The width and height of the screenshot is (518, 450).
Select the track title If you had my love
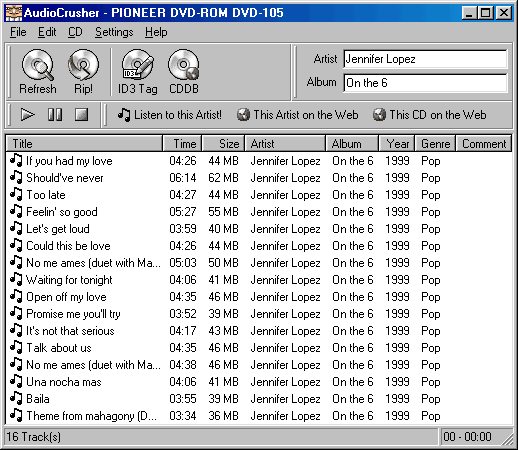pyautogui.click(x=69, y=161)
